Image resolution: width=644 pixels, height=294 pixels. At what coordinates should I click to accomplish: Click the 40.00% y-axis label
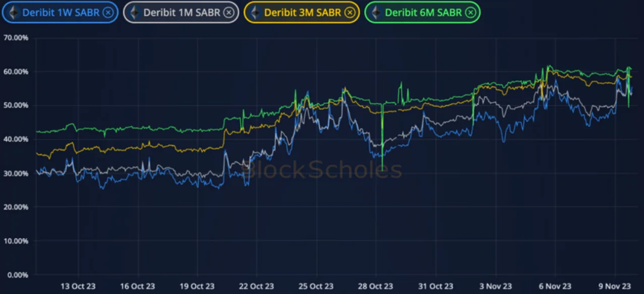click(16, 139)
